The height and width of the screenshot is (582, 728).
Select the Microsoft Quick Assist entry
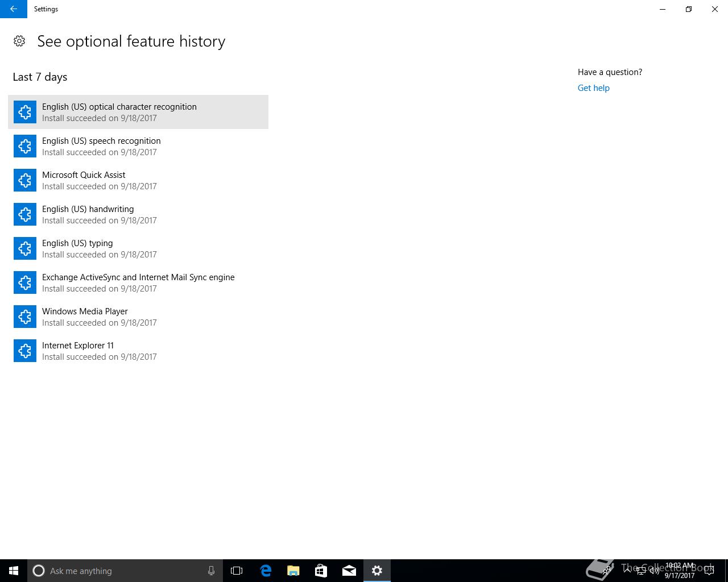pos(138,180)
